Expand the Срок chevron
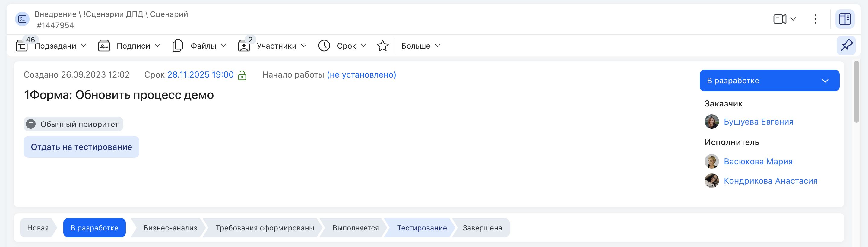The width and height of the screenshot is (868, 247). click(363, 46)
